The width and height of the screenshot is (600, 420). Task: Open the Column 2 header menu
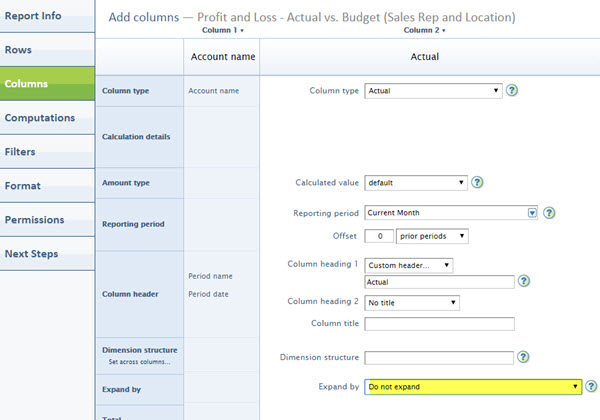click(x=425, y=30)
